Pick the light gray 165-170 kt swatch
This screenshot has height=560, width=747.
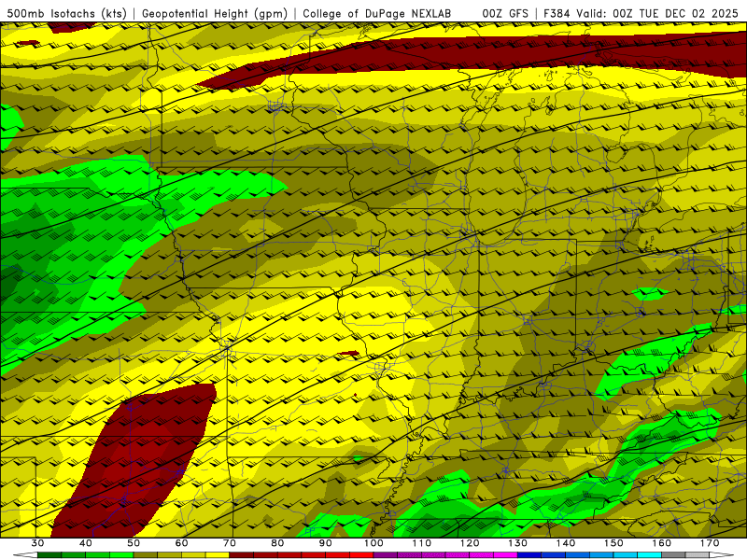tap(698, 555)
